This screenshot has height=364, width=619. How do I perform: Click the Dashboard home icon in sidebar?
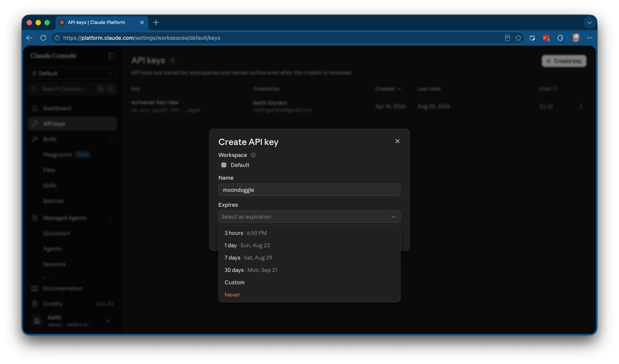click(35, 108)
